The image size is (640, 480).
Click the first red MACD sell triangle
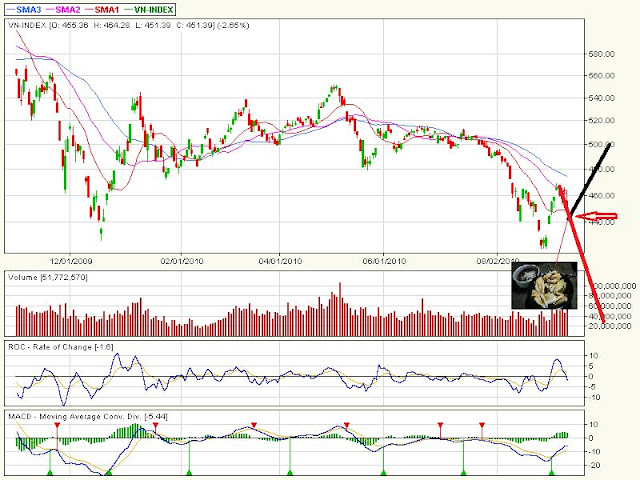point(57,425)
